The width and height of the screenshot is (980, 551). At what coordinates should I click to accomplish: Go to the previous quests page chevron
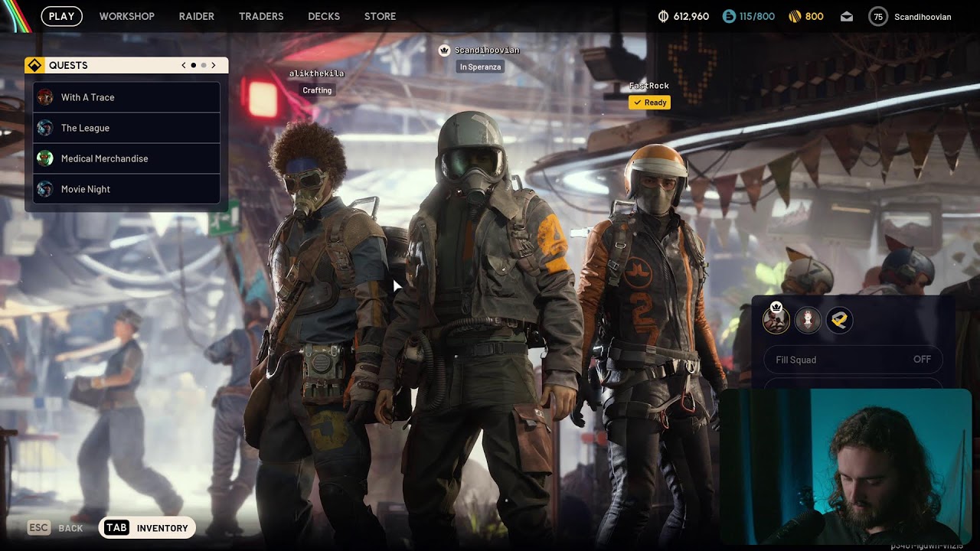[184, 65]
